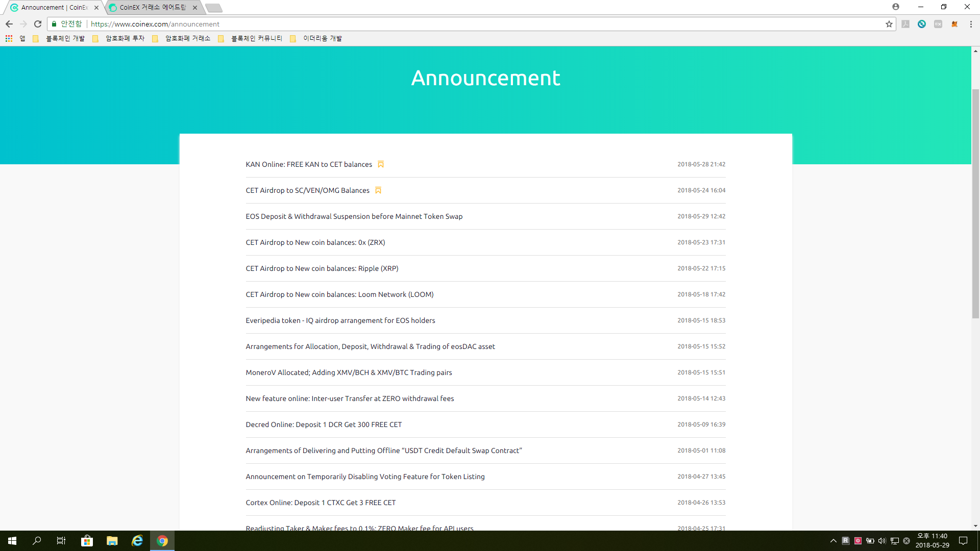The image size is (980, 551).
Task: Open the Chrome apps grid shortcut
Action: coord(9,38)
